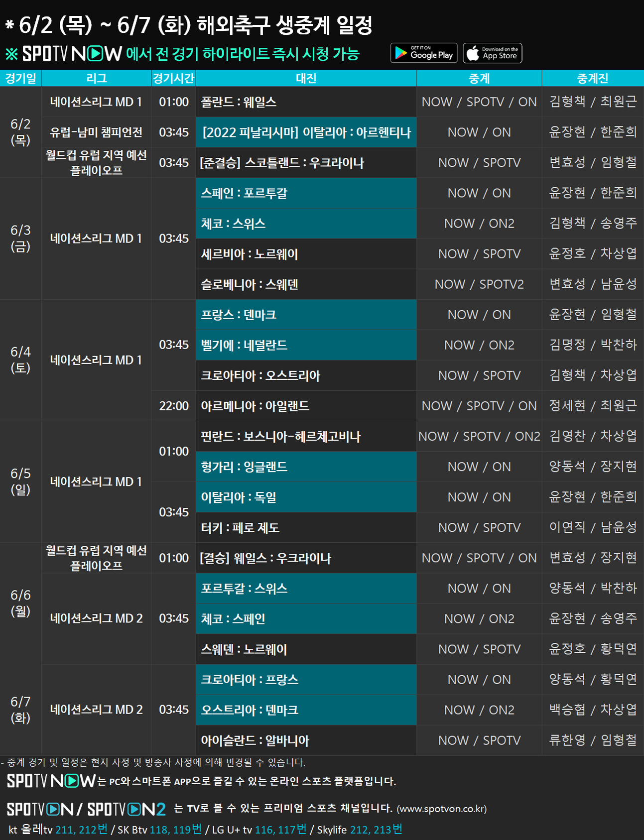Select the 크로아티아 : 프랑스 match
Image resolution: width=644 pixels, height=840 pixels.
[306, 680]
